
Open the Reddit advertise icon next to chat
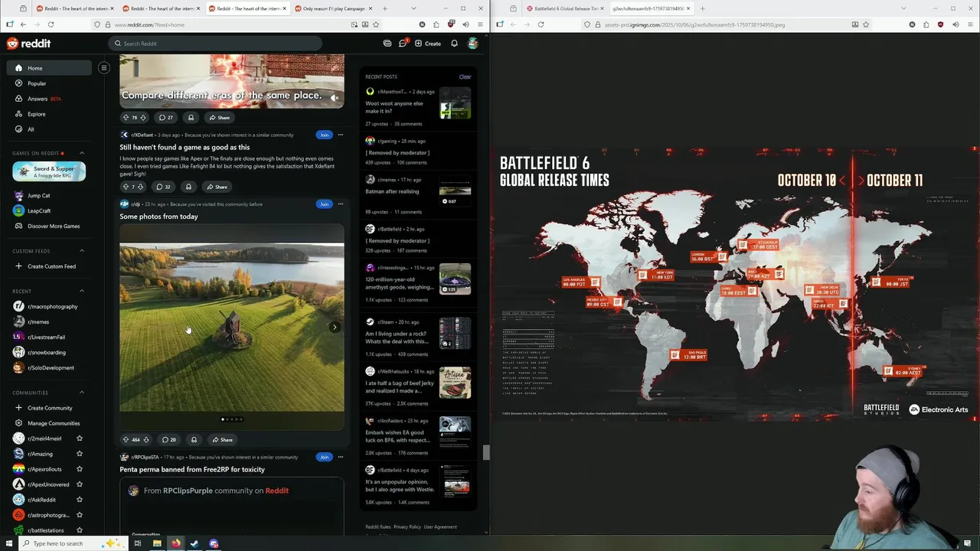(387, 44)
